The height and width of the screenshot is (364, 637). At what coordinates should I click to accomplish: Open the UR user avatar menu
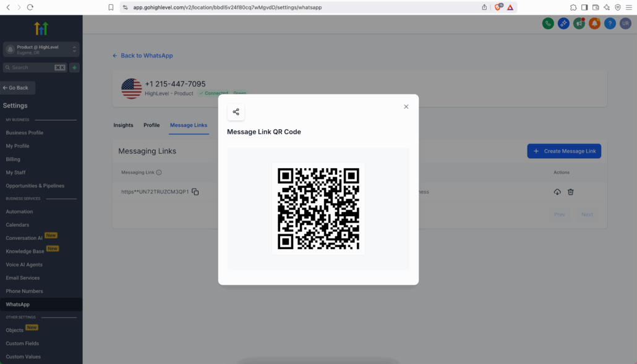click(x=625, y=23)
